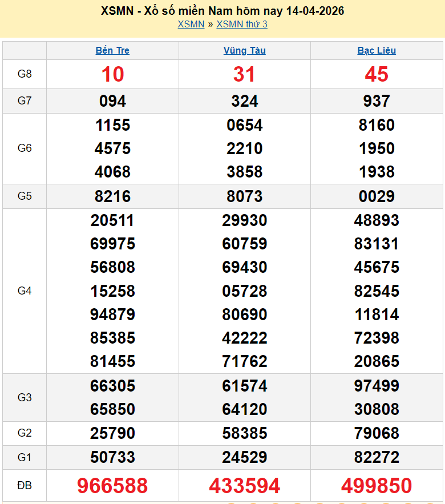
Task: Click Vũng Tàu G3 number 64120
Action: pyautogui.click(x=244, y=409)
